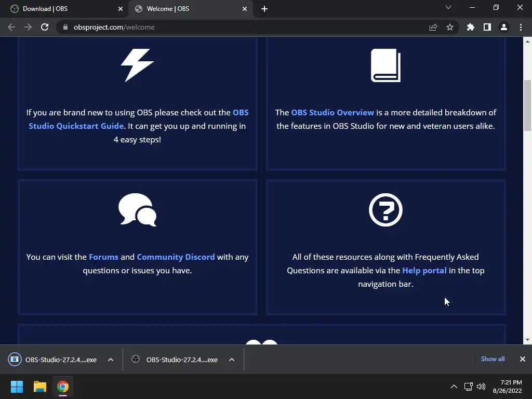
Task: Reload the page with the refresh icon
Action: click(x=45, y=27)
